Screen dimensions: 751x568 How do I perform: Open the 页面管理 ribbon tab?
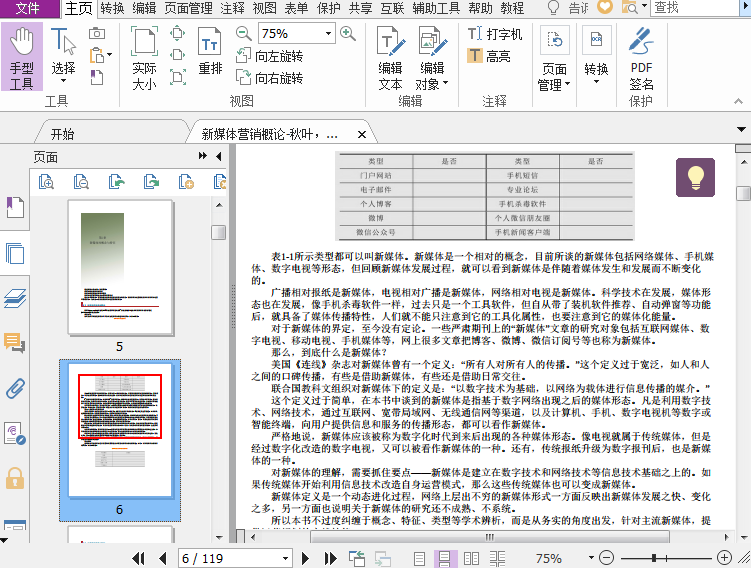click(188, 8)
